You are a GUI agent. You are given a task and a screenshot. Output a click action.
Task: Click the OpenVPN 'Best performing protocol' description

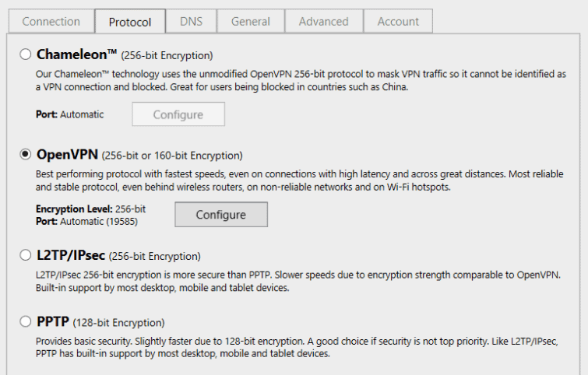click(x=296, y=180)
